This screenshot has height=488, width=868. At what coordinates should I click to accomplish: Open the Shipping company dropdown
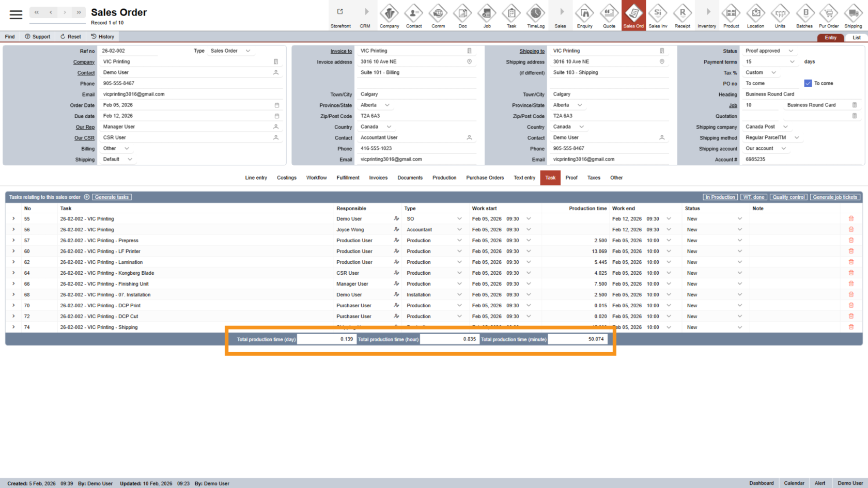[785, 127]
